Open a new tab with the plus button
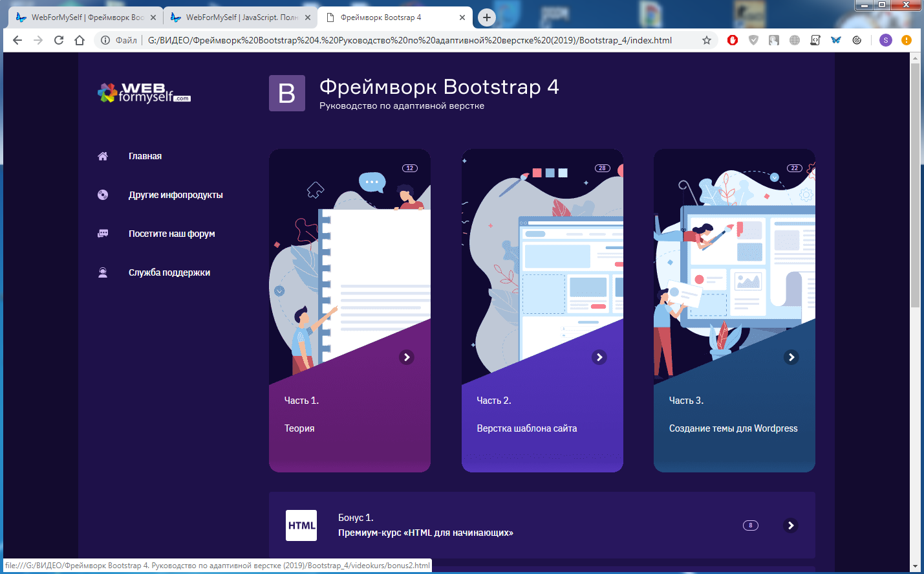The image size is (924, 574). (x=487, y=17)
